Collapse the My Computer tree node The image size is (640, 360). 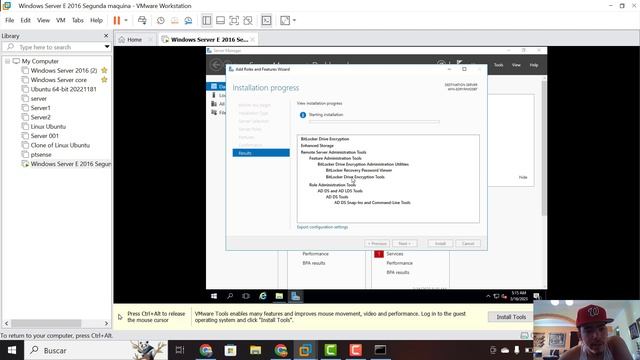[7, 61]
